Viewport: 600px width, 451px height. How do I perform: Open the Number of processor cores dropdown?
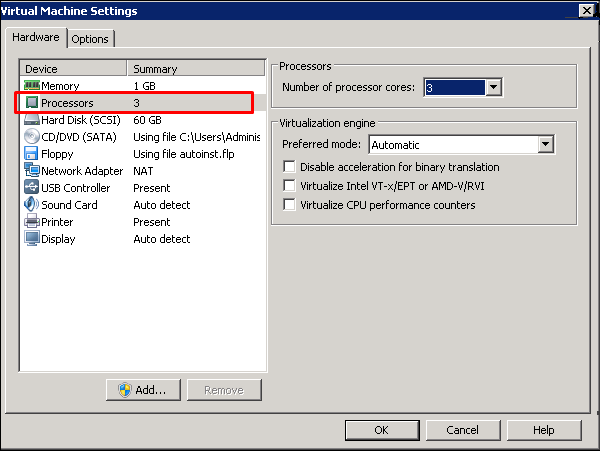click(492, 88)
